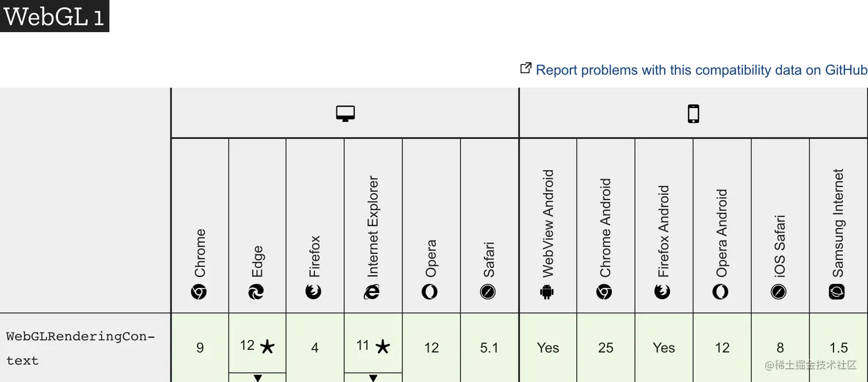Click the WebGL 1 heading
This screenshot has width=868, height=382.
click(55, 16)
